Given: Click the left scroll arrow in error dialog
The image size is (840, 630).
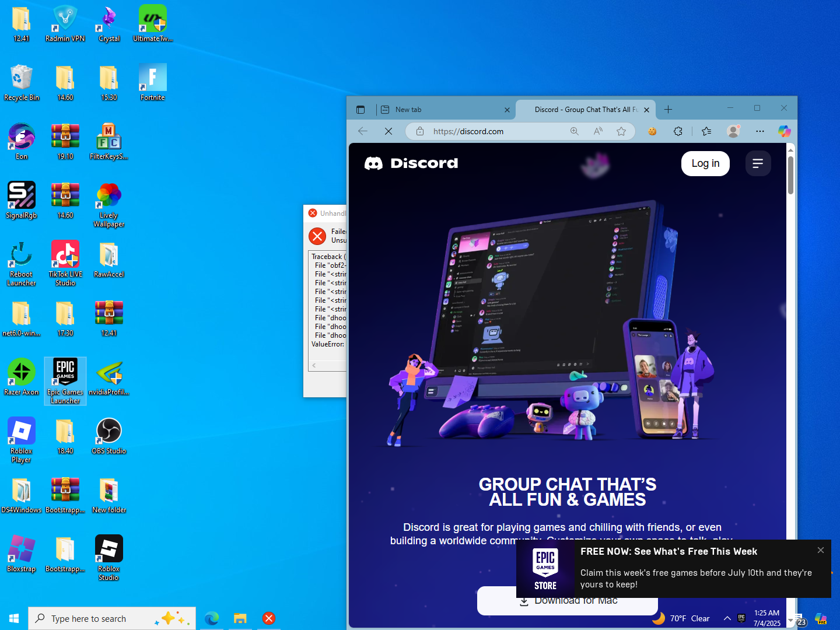Looking at the screenshot, I should tap(314, 366).
